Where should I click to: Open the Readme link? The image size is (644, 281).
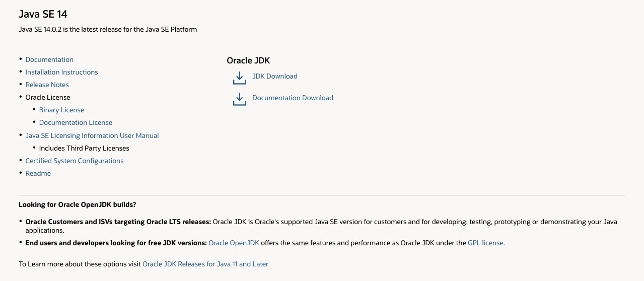(38, 173)
